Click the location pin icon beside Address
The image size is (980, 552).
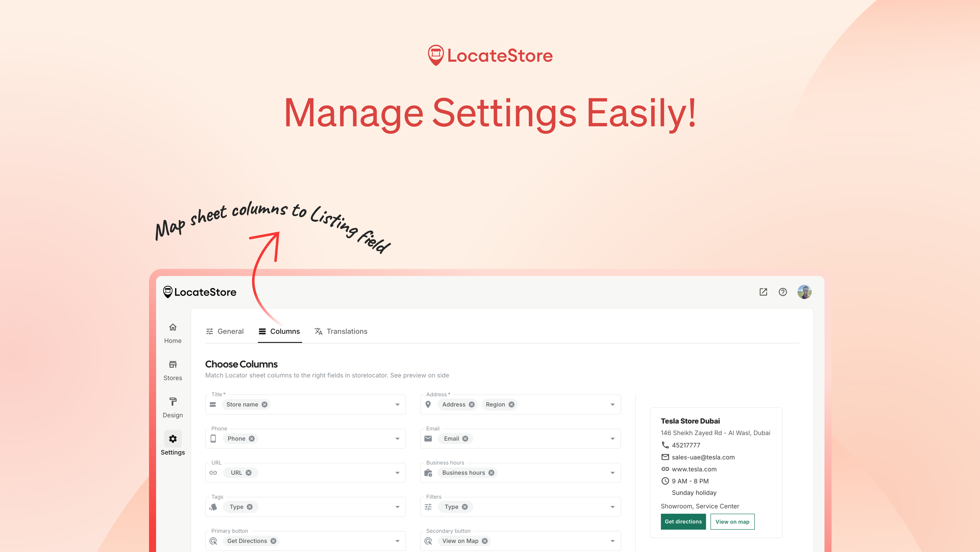tap(429, 404)
